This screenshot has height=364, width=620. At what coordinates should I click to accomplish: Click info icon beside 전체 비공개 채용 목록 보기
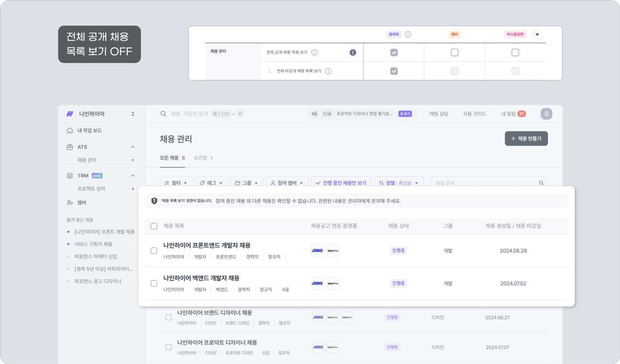click(x=328, y=71)
